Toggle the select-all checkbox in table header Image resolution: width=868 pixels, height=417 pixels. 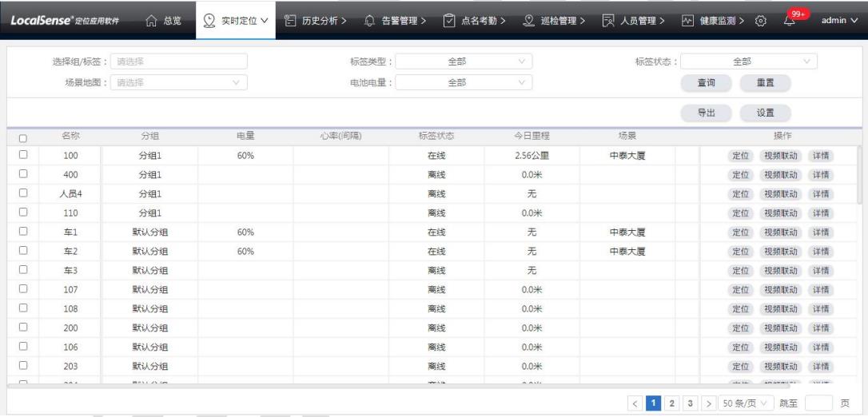pyautogui.click(x=23, y=137)
